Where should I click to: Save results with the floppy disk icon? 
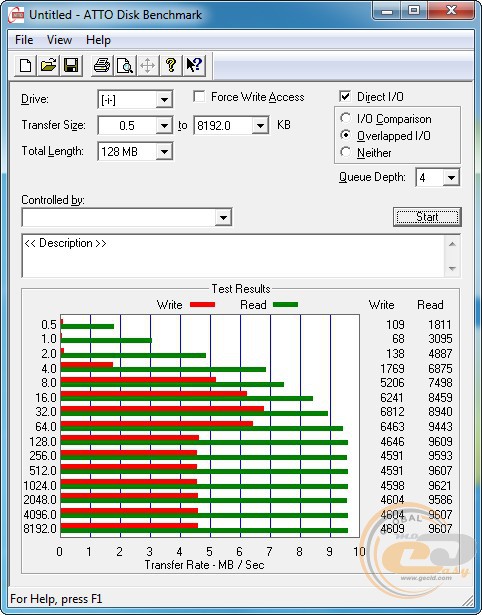(71, 66)
